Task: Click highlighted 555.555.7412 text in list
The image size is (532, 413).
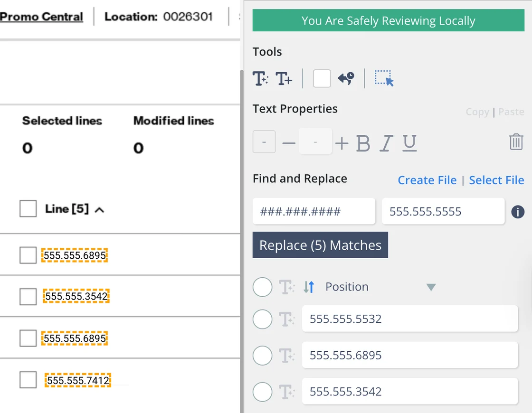Action: [78, 380]
